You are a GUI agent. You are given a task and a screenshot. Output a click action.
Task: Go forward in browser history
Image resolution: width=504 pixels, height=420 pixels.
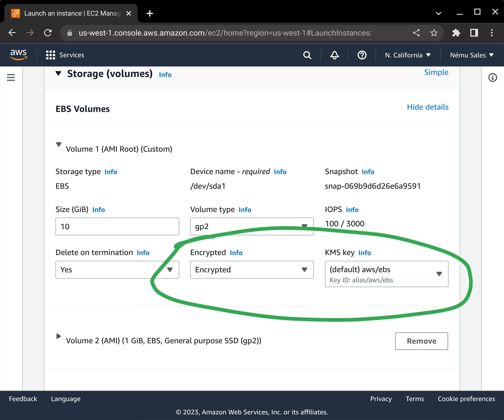[x=30, y=33]
